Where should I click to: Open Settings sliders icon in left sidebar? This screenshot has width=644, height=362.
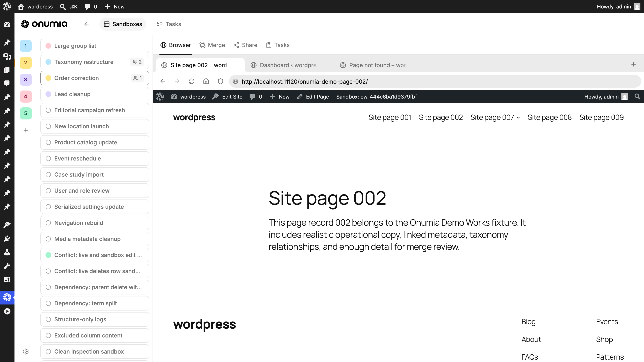[7, 279]
